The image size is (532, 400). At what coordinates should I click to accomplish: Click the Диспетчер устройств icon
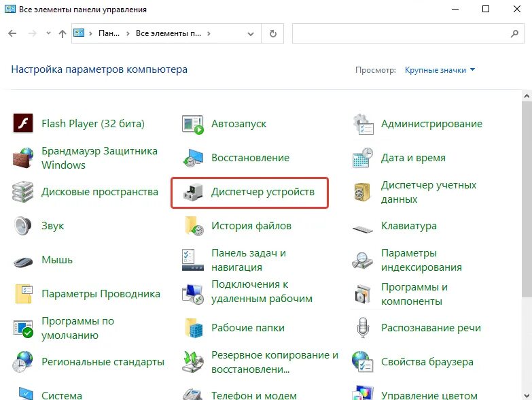pos(193,192)
